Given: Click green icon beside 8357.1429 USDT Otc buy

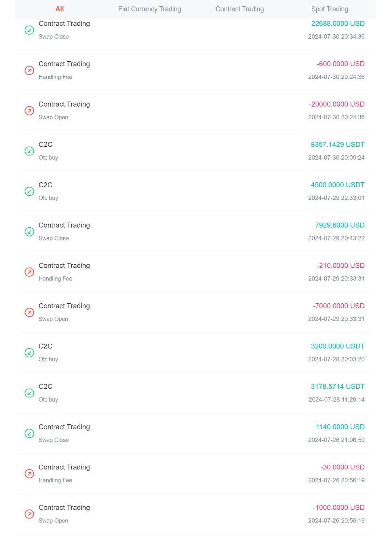Looking at the screenshot, I should coord(29,151).
